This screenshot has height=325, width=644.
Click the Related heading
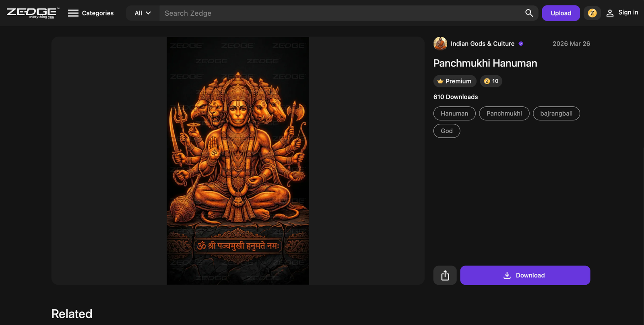(72, 314)
